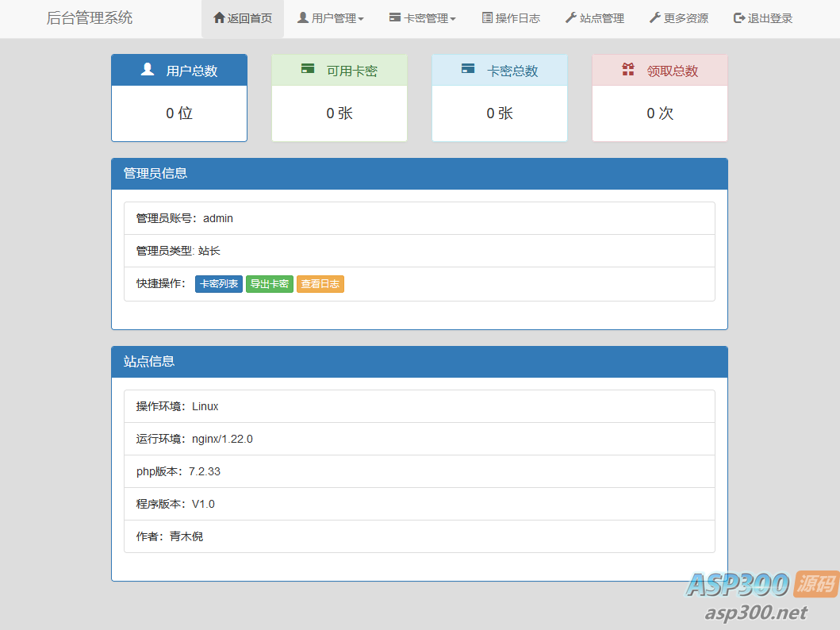Click the green card icon on 可用卡密
The width and height of the screenshot is (840, 630).
(x=308, y=69)
